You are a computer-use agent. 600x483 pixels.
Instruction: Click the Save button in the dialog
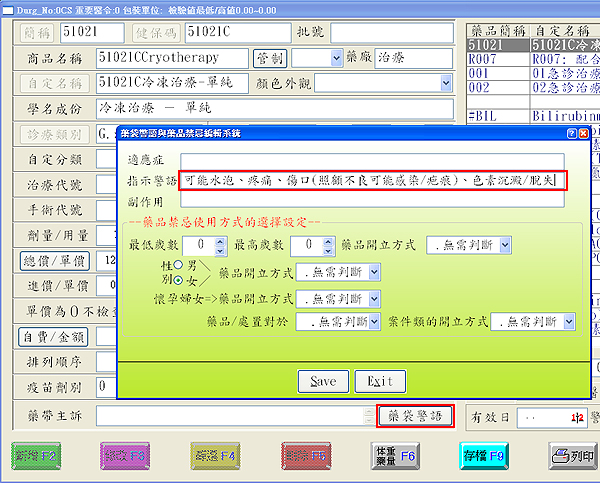click(323, 381)
